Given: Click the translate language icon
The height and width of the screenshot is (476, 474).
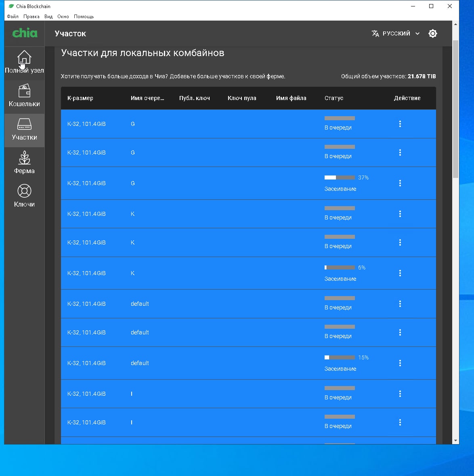Looking at the screenshot, I should (375, 33).
